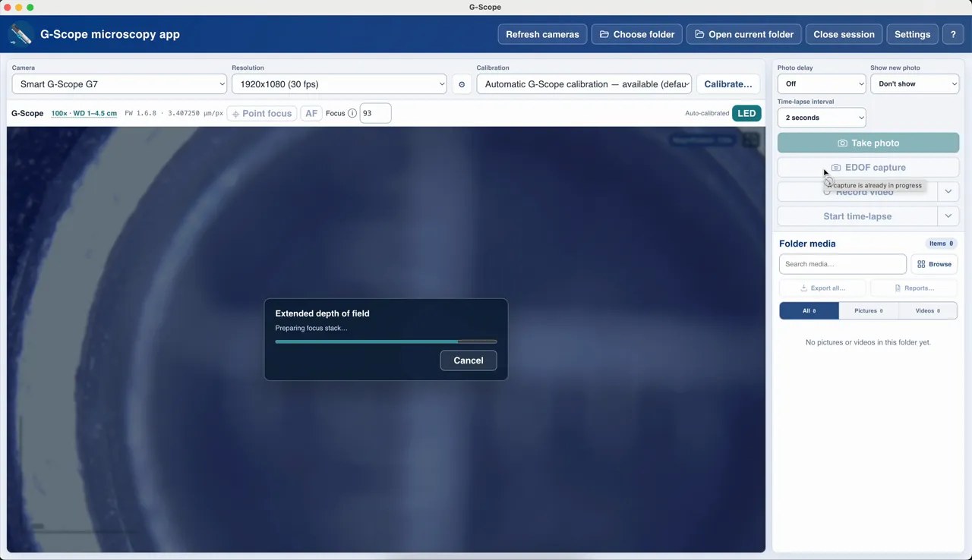
Task: Click the camera icon on Take photo
Action: 842,143
